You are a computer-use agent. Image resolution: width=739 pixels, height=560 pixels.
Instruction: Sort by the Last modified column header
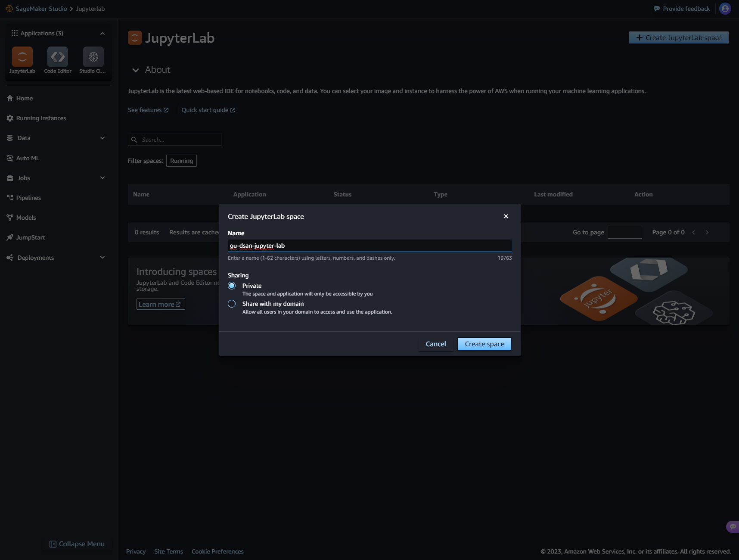[x=553, y=194]
